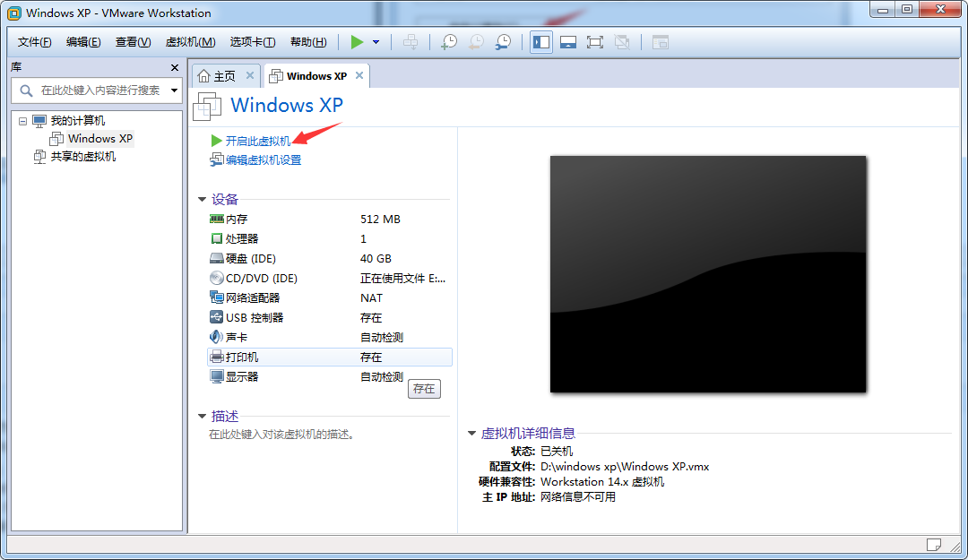Click the 开启此虚拟机 link
968x560 pixels.
pos(257,141)
